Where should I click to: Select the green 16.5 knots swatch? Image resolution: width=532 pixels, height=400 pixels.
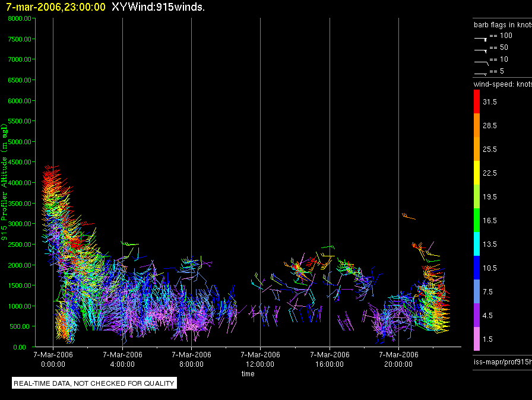(477, 220)
